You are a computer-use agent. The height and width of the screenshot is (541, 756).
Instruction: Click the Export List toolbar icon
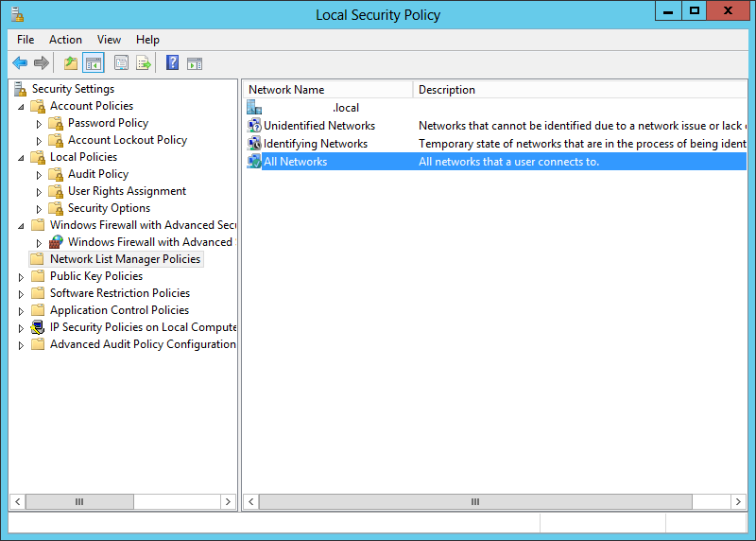coord(144,62)
